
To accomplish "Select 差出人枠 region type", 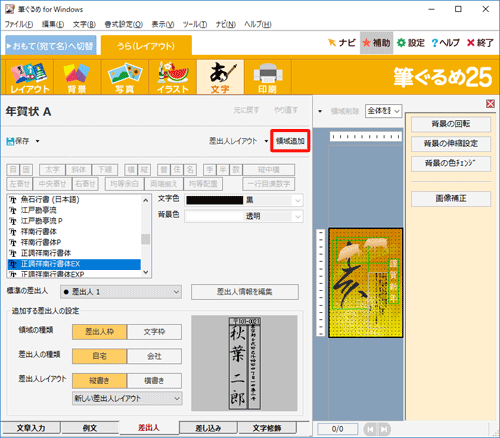I will 99,332.
